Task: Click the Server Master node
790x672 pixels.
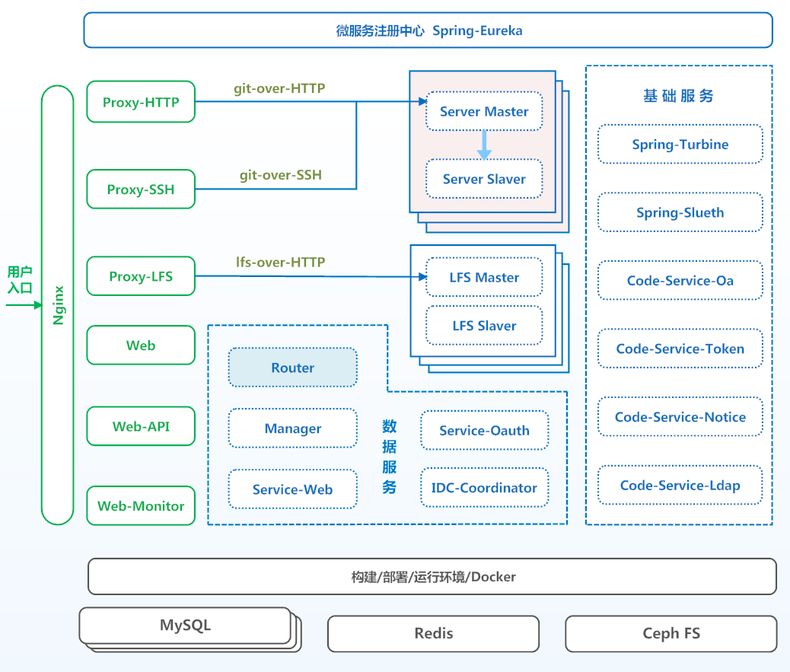Action: (x=484, y=111)
